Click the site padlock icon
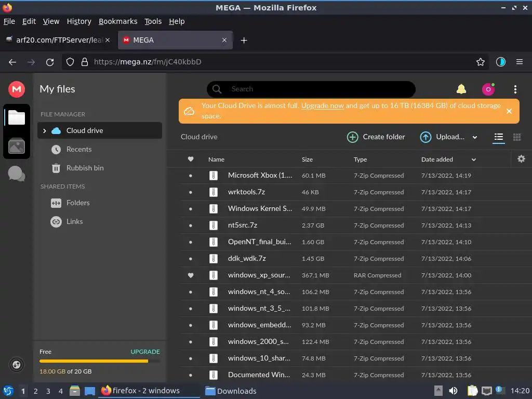Image resolution: width=532 pixels, height=399 pixels. click(85, 62)
